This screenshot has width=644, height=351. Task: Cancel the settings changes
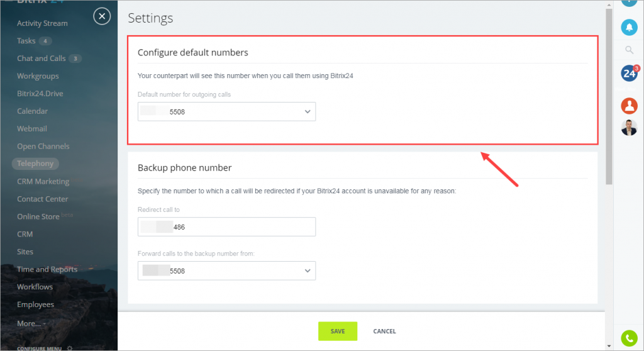384,331
